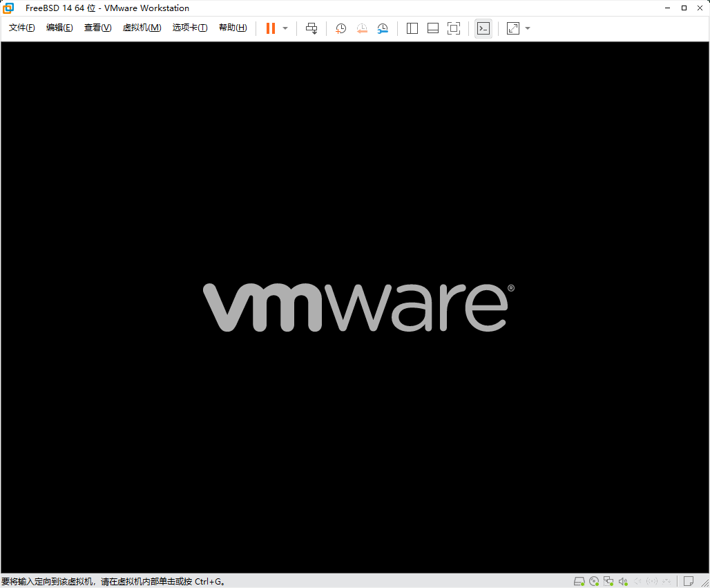Open the 虚拟机(M) menu
Viewport: 710px width, 588px height.
tap(142, 28)
